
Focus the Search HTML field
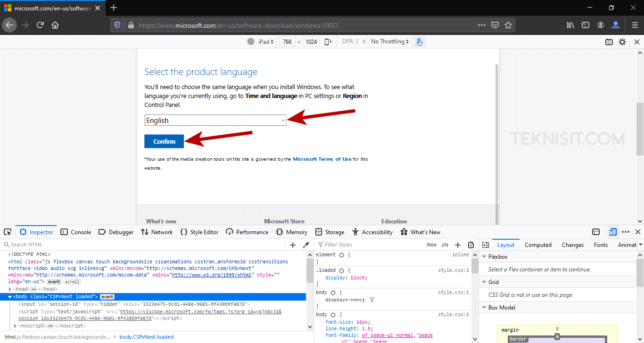click(144, 245)
